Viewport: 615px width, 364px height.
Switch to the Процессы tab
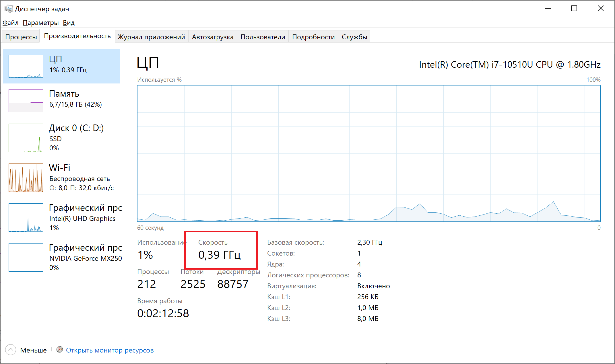pyautogui.click(x=21, y=37)
